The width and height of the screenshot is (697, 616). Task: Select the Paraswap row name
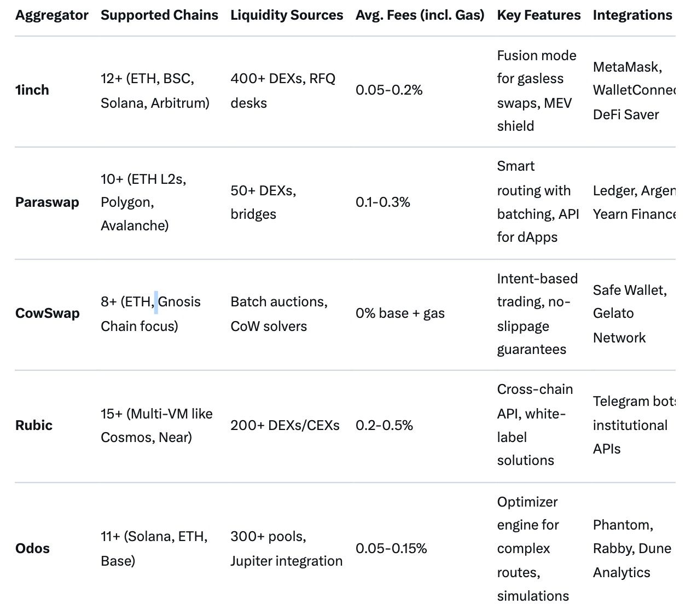tap(47, 202)
